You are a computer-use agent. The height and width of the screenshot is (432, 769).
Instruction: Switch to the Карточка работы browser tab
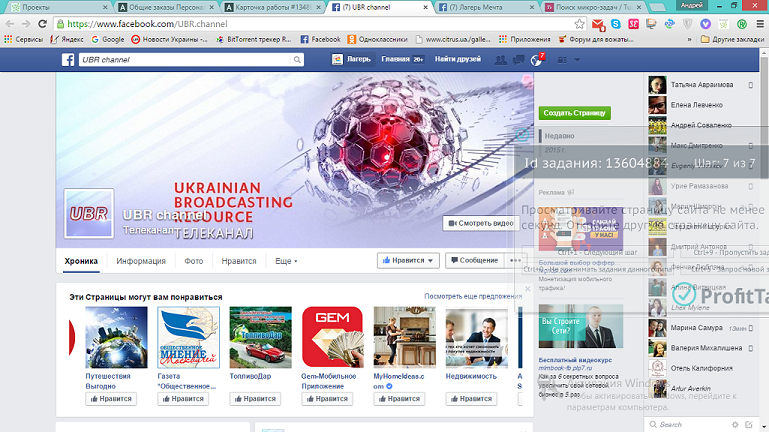click(x=273, y=7)
